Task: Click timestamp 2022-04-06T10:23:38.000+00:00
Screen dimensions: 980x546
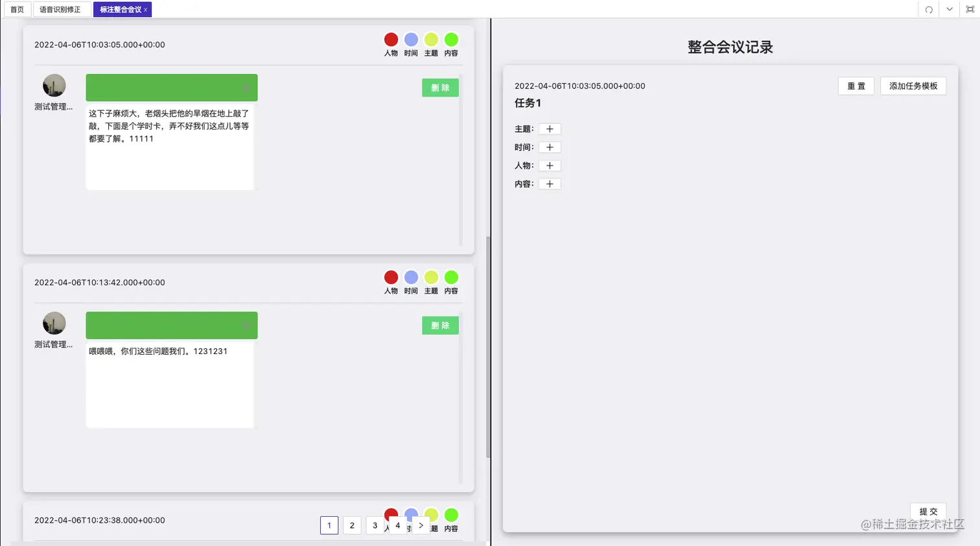Action: click(x=100, y=520)
